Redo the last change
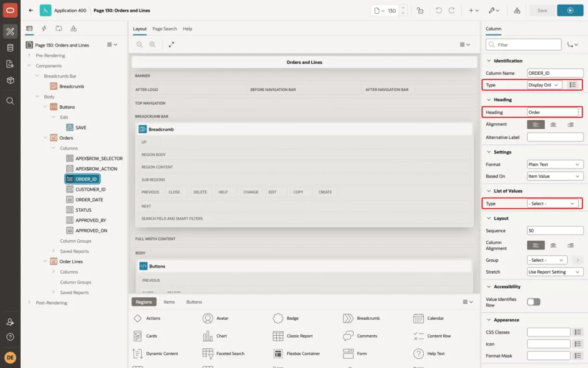This screenshot has width=588, height=368. [451, 10]
